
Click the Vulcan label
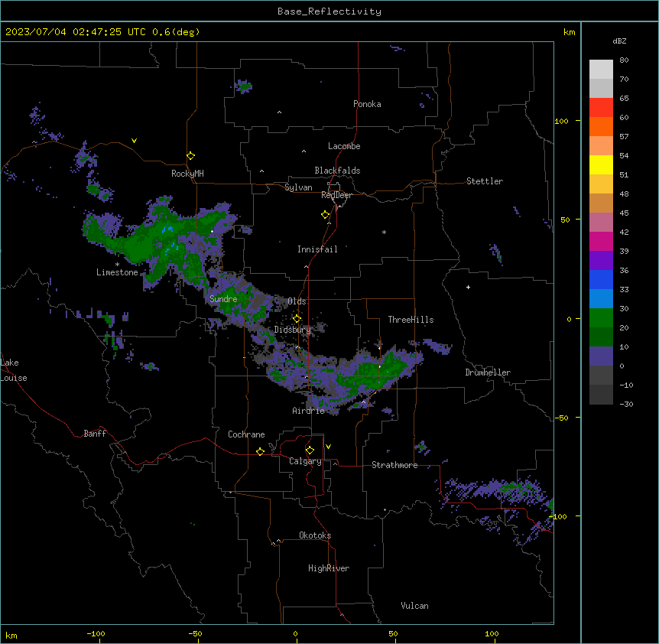point(415,606)
